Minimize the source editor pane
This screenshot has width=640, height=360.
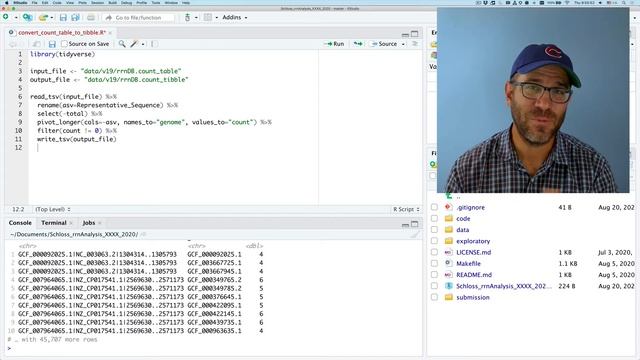pyautogui.click(x=405, y=34)
